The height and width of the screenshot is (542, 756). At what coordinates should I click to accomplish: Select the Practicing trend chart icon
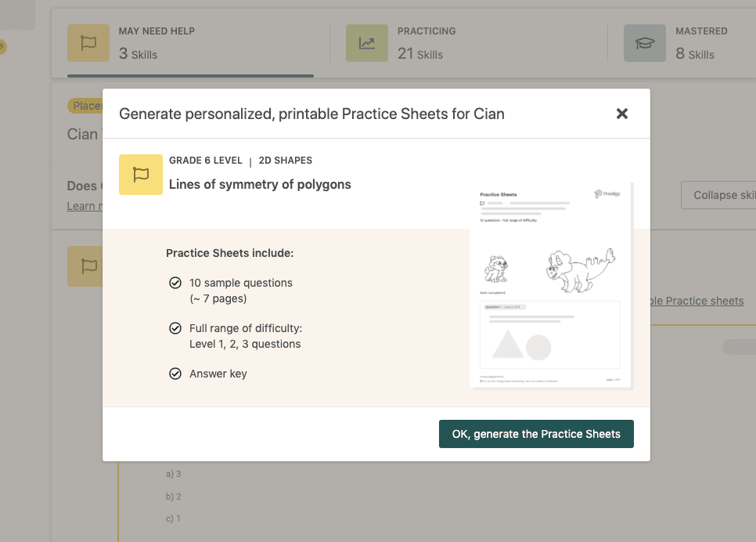[366, 43]
